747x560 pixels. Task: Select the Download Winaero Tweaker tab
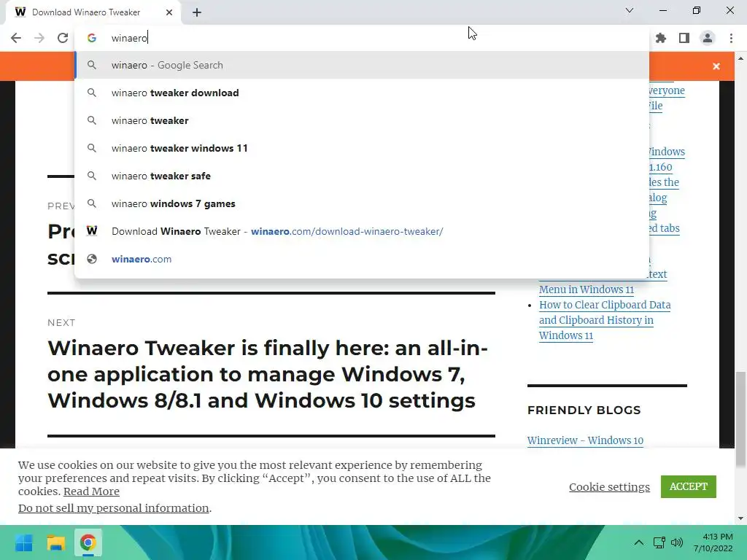coord(93,12)
